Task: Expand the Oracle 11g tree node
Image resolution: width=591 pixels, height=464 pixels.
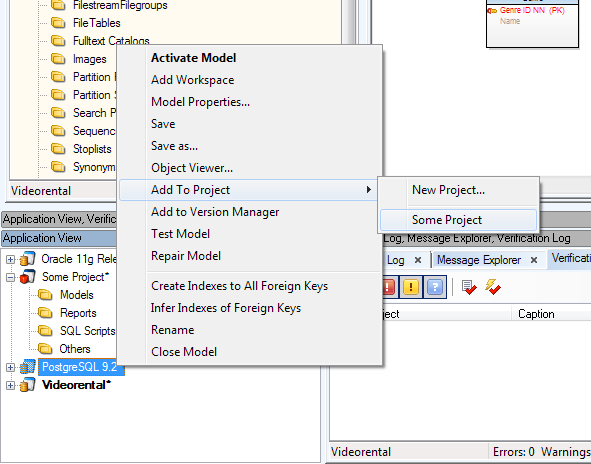Action: (x=11, y=259)
